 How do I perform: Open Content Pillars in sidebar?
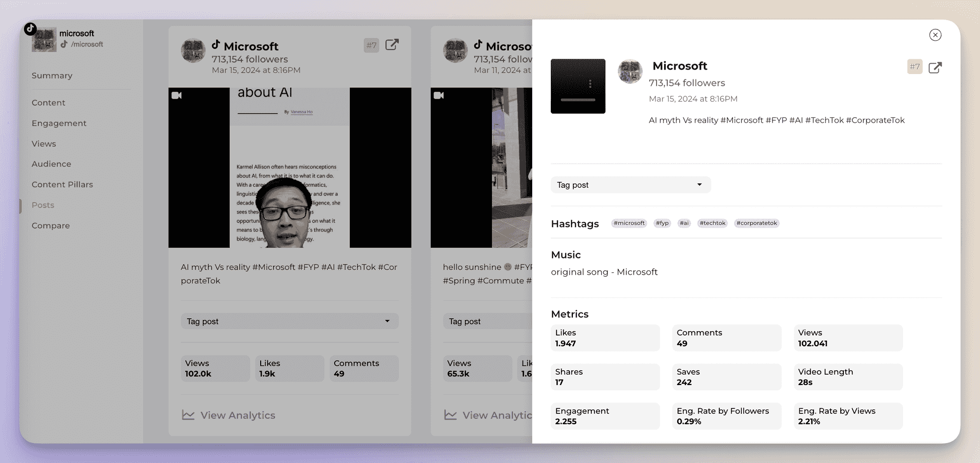62,184
